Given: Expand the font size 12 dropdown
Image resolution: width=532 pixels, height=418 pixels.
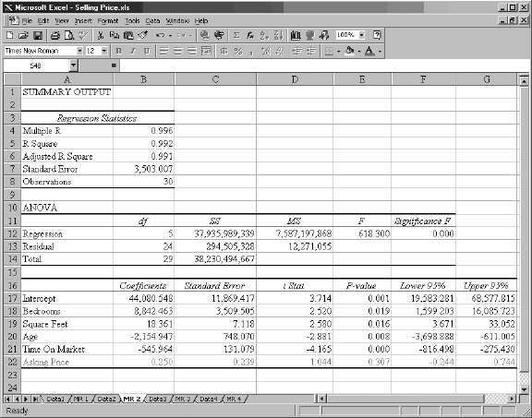Looking at the screenshot, I should [104, 51].
